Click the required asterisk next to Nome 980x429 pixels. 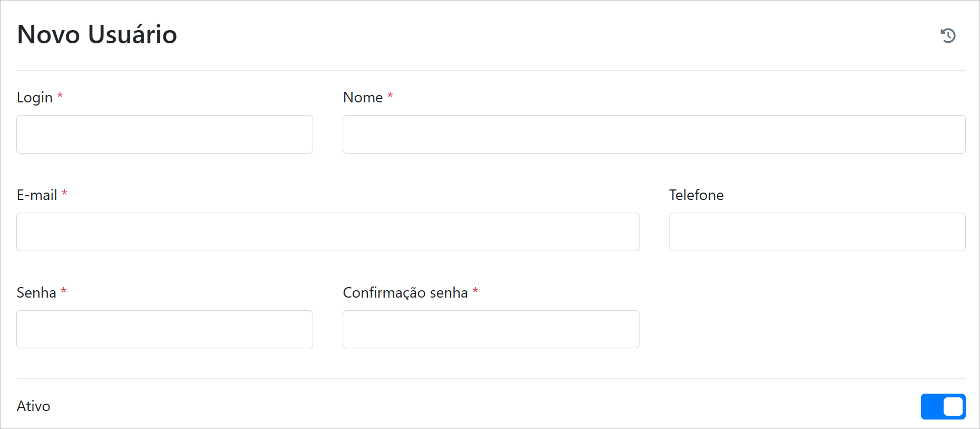tap(390, 96)
